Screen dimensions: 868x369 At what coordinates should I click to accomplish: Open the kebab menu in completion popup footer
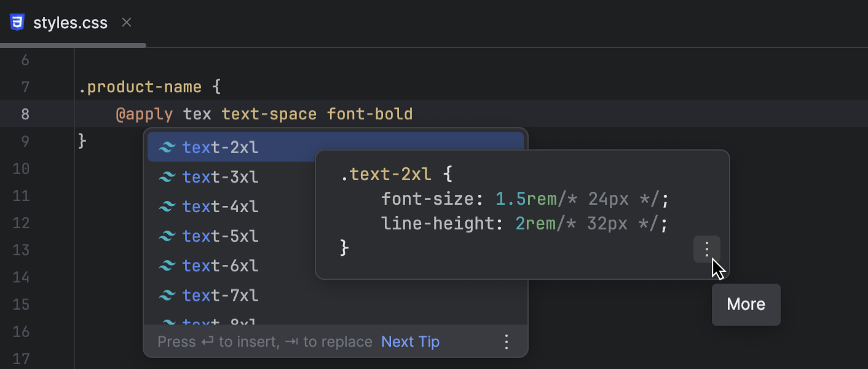pyautogui.click(x=506, y=341)
